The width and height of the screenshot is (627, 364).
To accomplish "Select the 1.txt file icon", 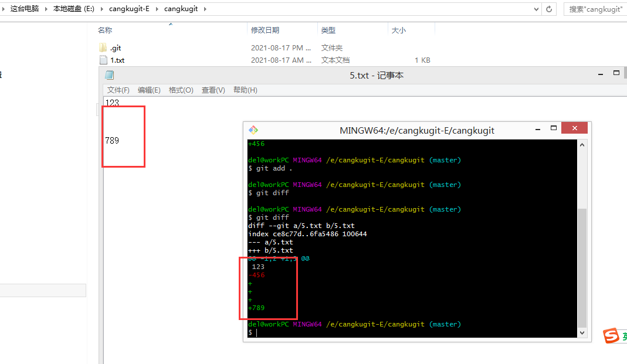I will [x=103, y=60].
